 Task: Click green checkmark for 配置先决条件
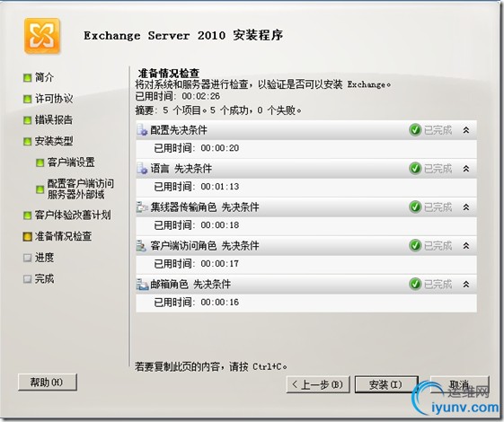pos(415,130)
